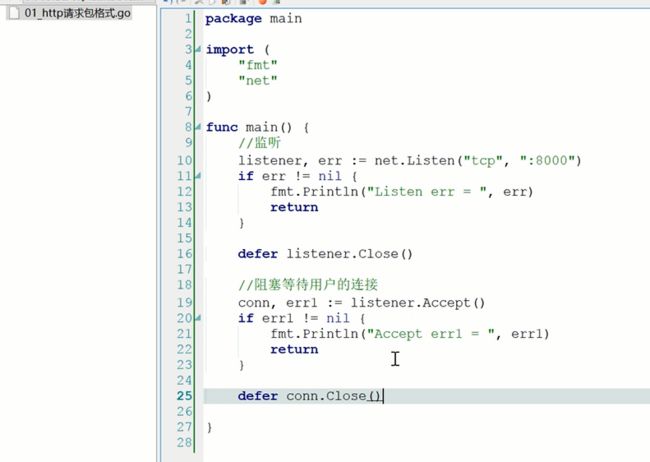This screenshot has height=462, width=650.
Task: Click the "tcp" string literal
Action: [x=483, y=160]
